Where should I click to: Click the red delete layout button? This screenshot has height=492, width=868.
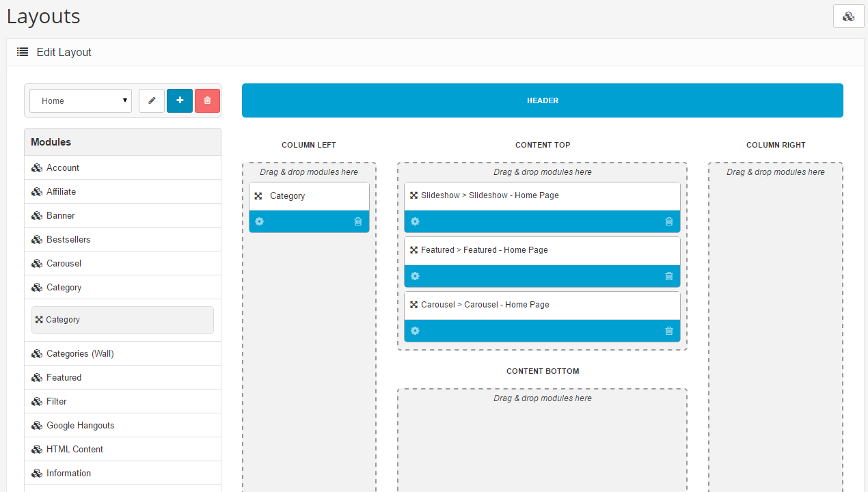[207, 100]
